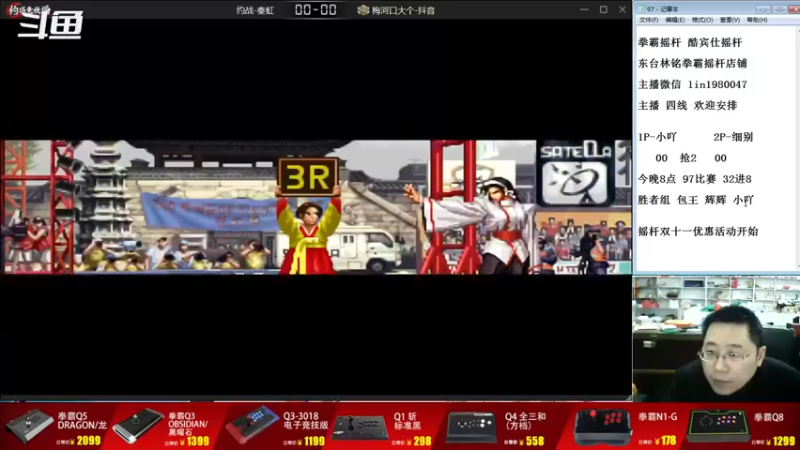Click the avatar icon beside 梅河口大个

pyautogui.click(x=363, y=10)
